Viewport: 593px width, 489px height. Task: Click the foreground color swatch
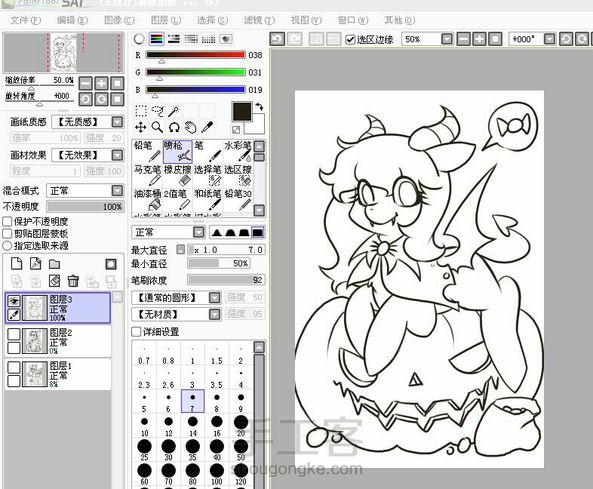click(242, 111)
